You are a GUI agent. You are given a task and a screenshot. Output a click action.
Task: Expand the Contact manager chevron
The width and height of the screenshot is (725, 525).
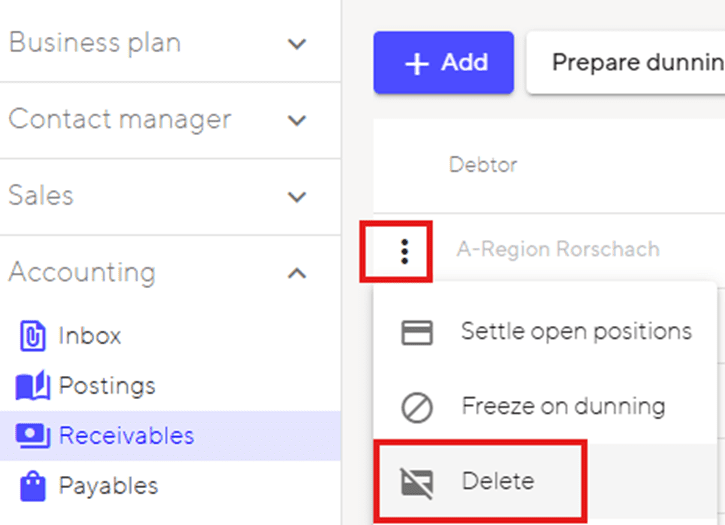pyautogui.click(x=296, y=120)
